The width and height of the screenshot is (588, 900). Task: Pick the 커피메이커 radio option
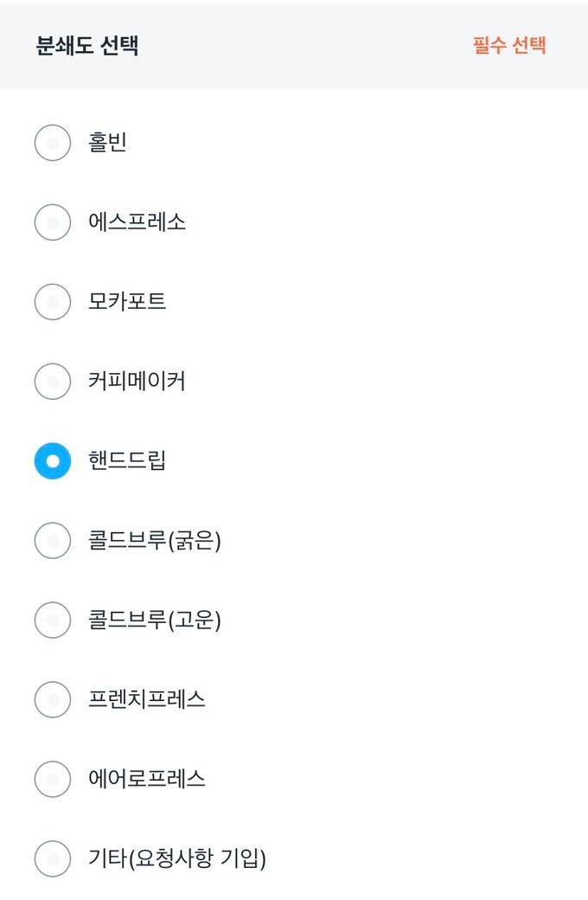pos(53,382)
